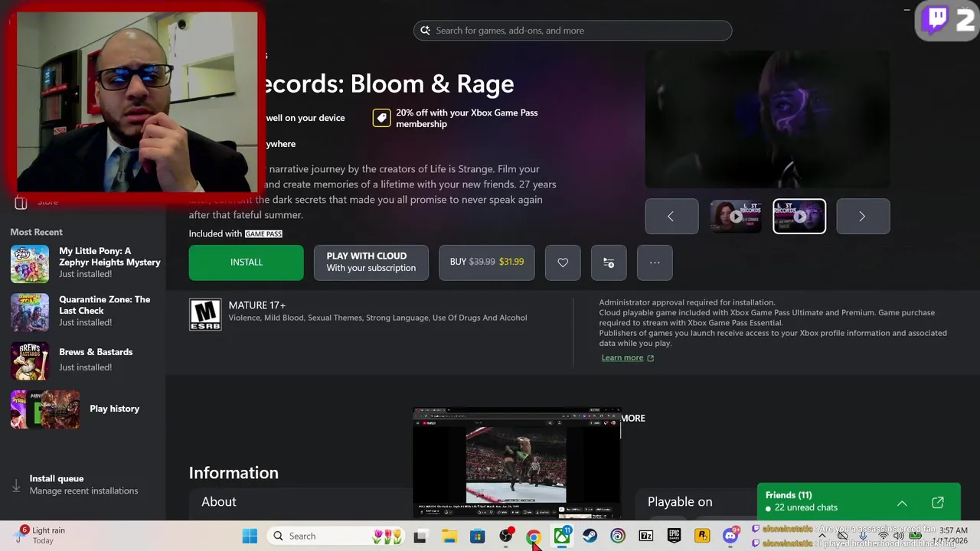Viewport: 980px width, 551px height.
Task: Click the GAME PASS badge label
Action: [x=263, y=233]
